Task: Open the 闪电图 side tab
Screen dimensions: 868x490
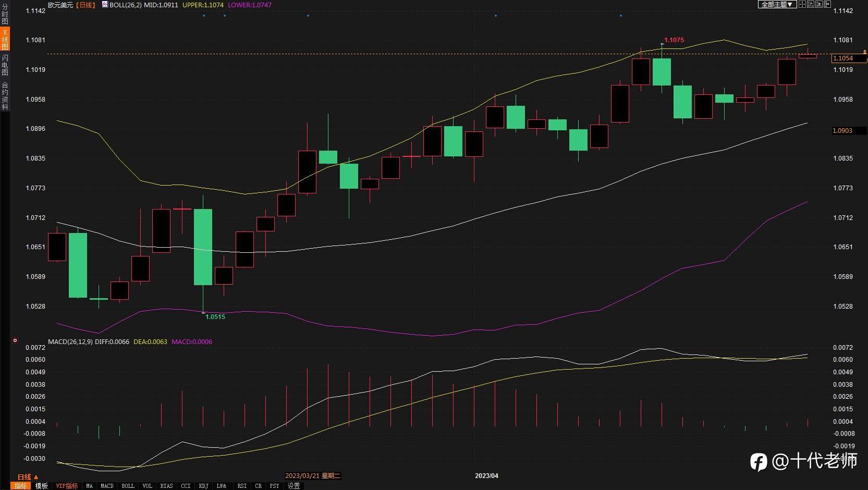Action: [5, 65]
